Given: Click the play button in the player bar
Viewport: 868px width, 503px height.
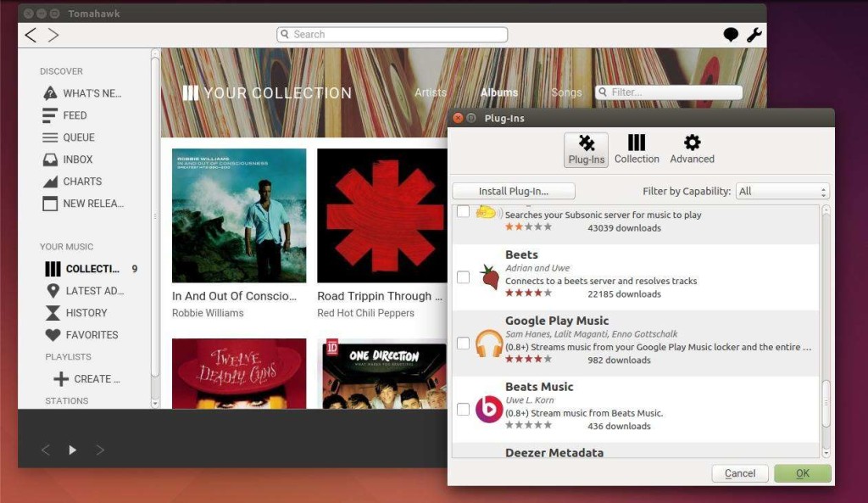Looking at the screenshot, I should (x=73, y=450).
